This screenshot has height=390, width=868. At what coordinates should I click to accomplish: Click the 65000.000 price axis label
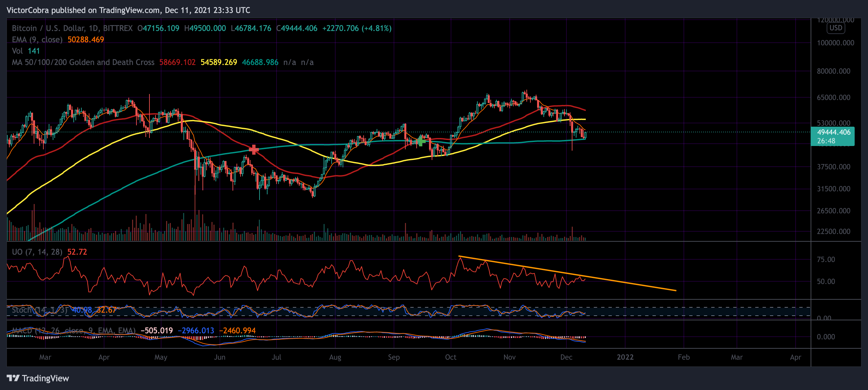(x=833, y=97)
